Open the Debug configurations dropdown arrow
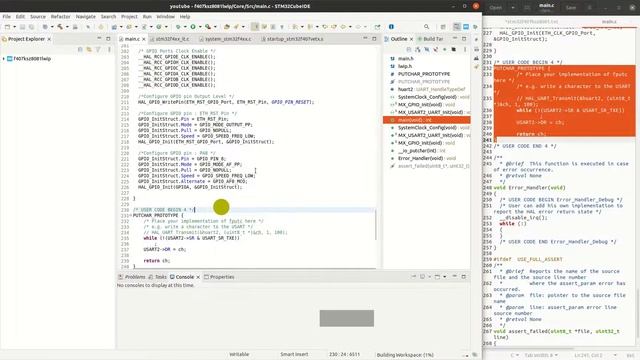This screenshot has height=360, width=640. tap(185, 27)
